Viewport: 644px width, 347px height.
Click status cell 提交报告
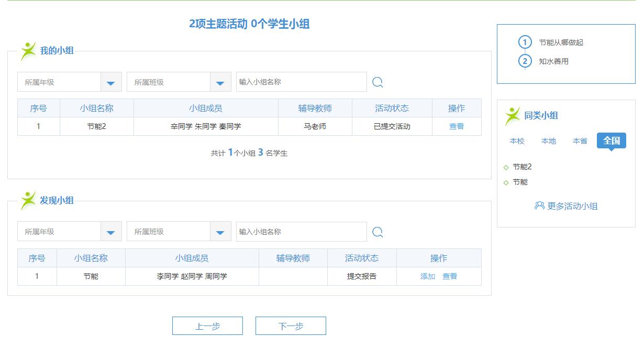(362, 276)
